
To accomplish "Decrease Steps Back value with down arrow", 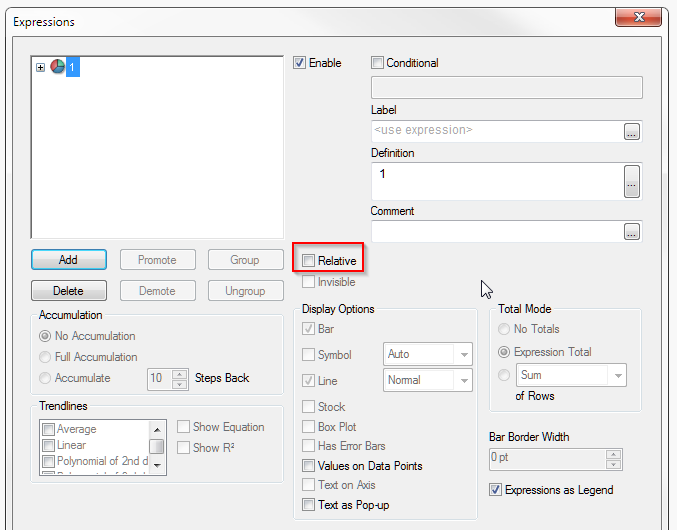I will pos(180,384).
